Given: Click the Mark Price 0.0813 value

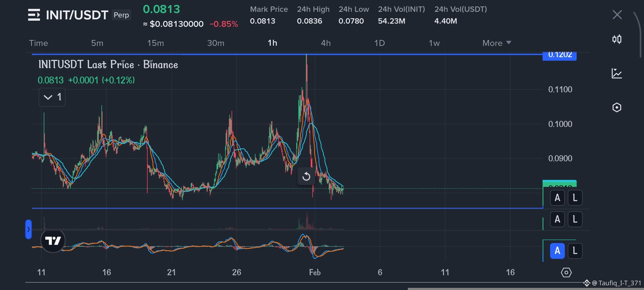Looking at the screenshot, I should click(262, 21).
